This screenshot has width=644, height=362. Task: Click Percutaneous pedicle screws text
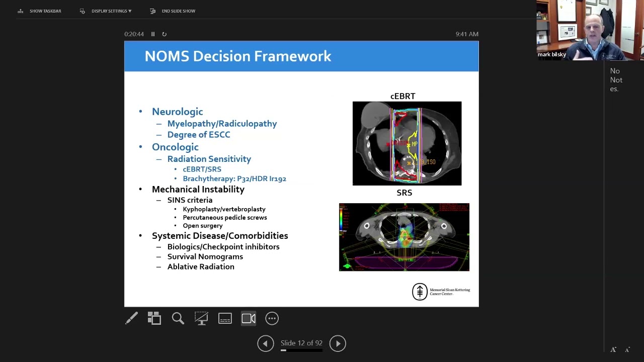[225, 218]
